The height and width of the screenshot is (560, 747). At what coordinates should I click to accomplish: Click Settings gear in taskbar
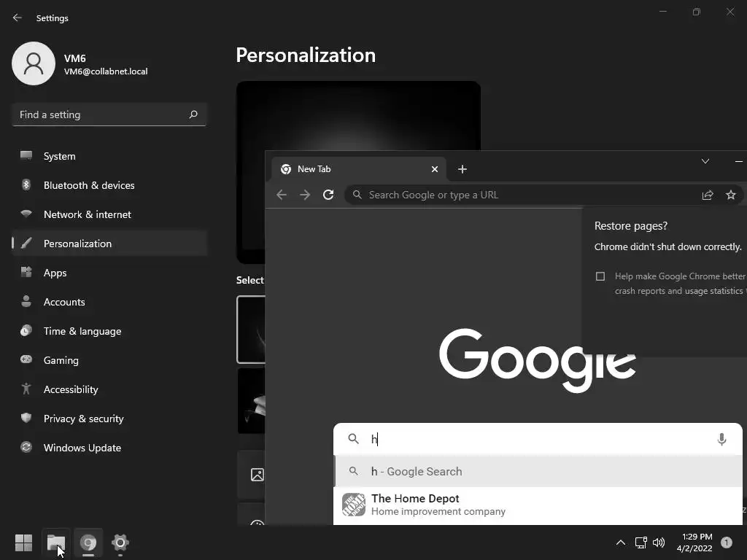tap(120, 542)
